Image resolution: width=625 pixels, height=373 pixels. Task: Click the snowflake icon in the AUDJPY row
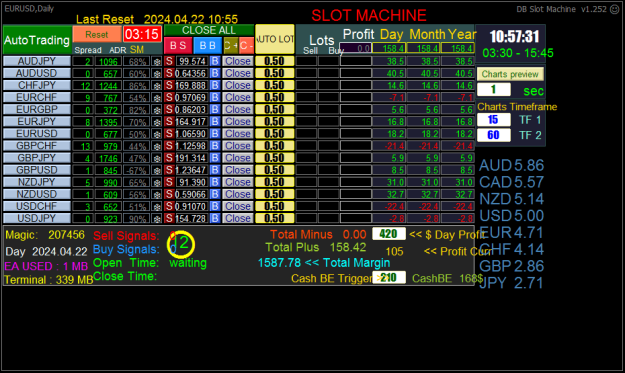click(157, 61)
